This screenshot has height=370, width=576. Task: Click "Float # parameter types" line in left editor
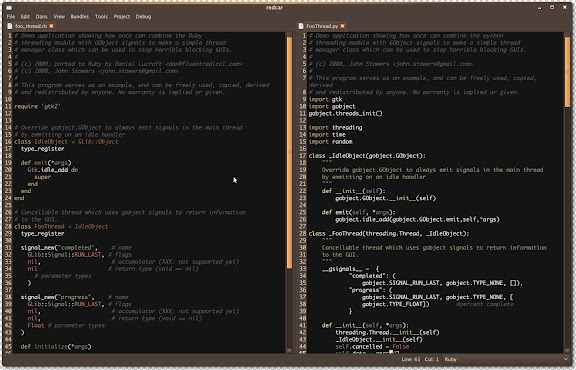66,326
